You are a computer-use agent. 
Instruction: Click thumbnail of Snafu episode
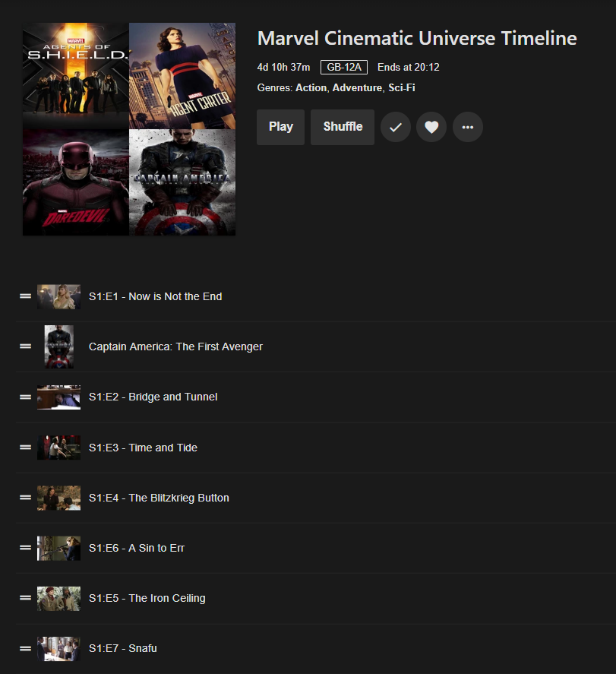click(x=58, y=649)
